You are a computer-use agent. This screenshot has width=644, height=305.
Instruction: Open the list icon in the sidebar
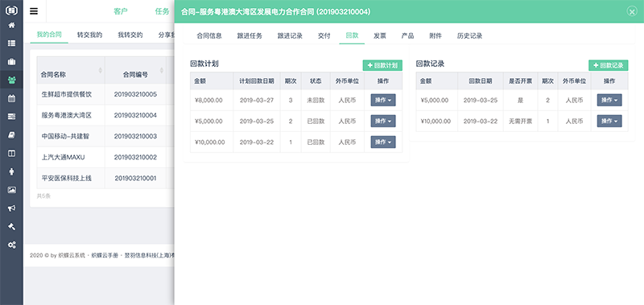tap(11, 43)
